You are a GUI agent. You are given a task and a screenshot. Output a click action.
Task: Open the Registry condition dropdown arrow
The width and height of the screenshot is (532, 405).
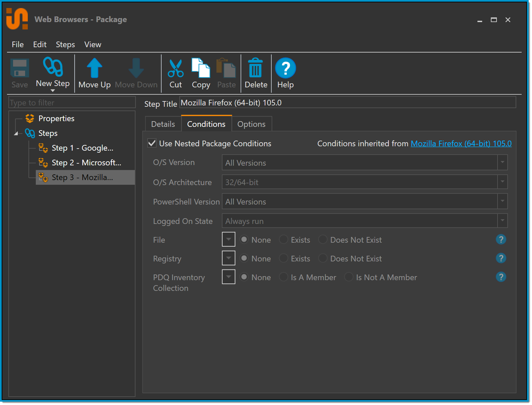coord(229,258)
